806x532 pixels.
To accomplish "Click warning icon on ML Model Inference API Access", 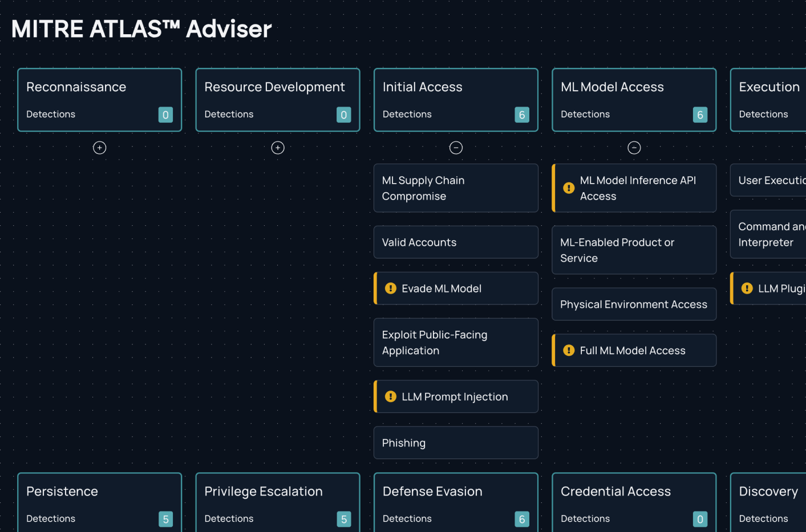I will [569, 188].
